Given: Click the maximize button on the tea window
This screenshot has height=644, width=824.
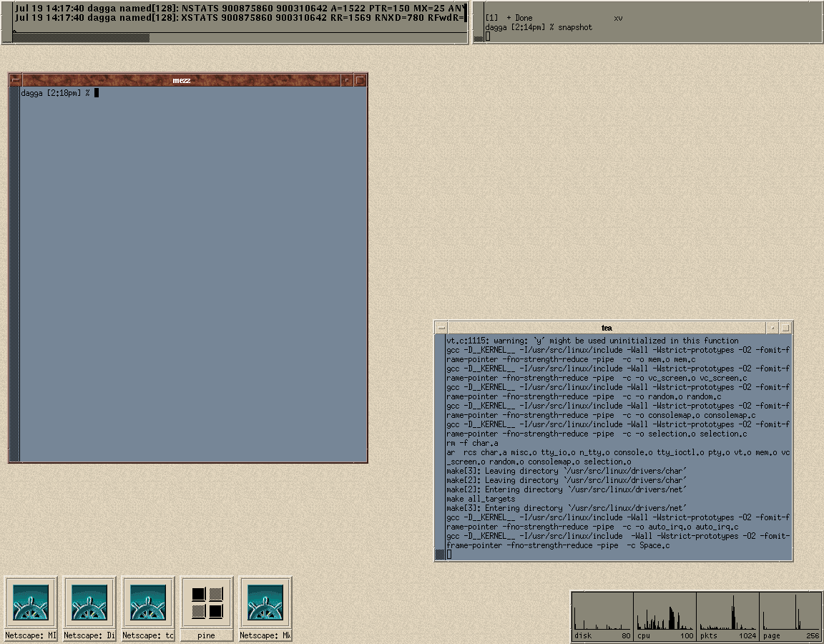Looking at the screenshot, I should click(785, 327).
